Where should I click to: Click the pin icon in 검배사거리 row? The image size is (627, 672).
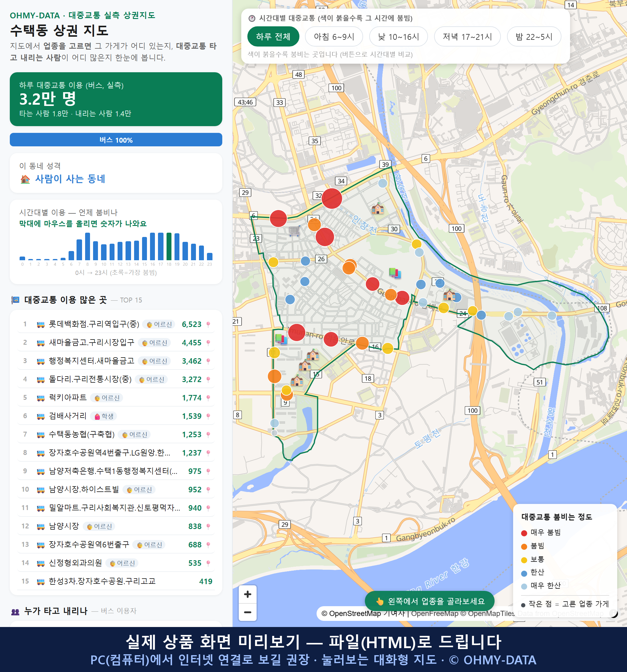(x=208, y=416)
